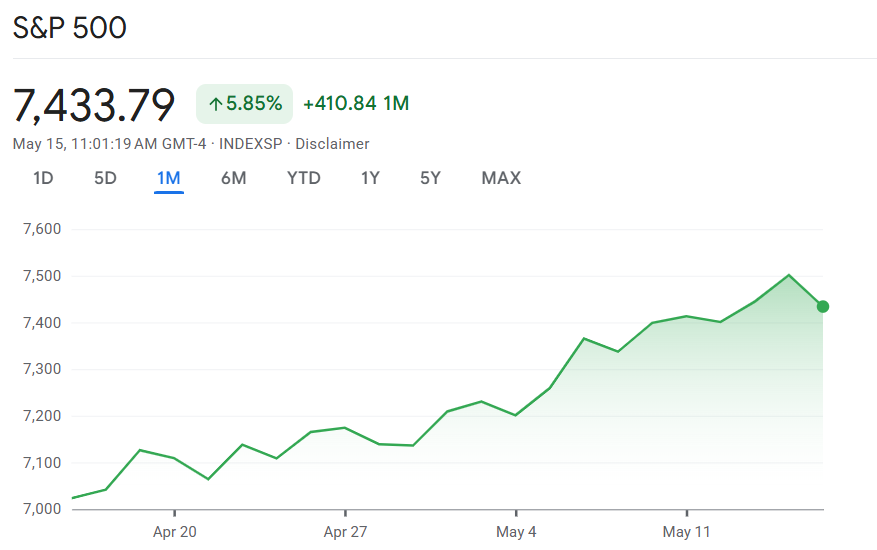Click the 7,600 y-axis label
877x550 pixels.
[42, 229]
